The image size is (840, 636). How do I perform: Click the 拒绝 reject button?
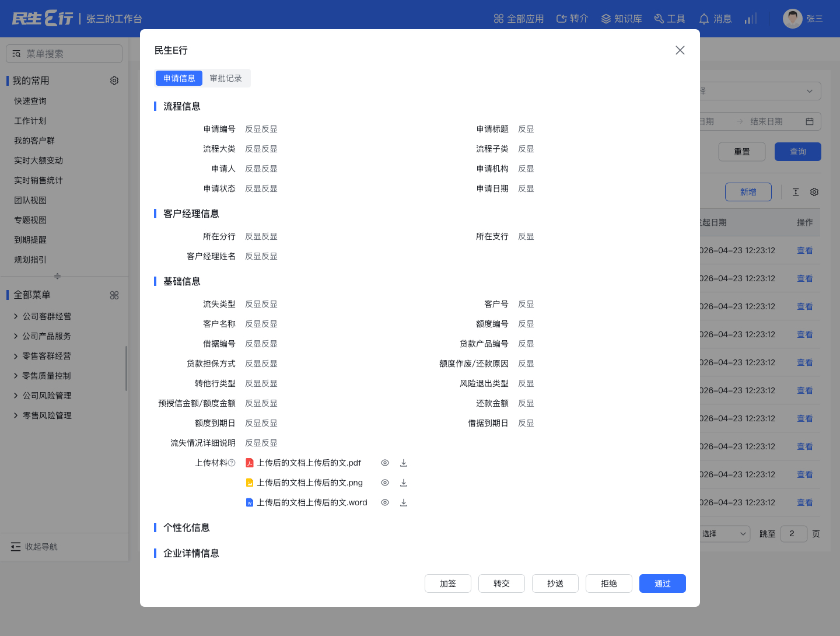pos(609,583)
